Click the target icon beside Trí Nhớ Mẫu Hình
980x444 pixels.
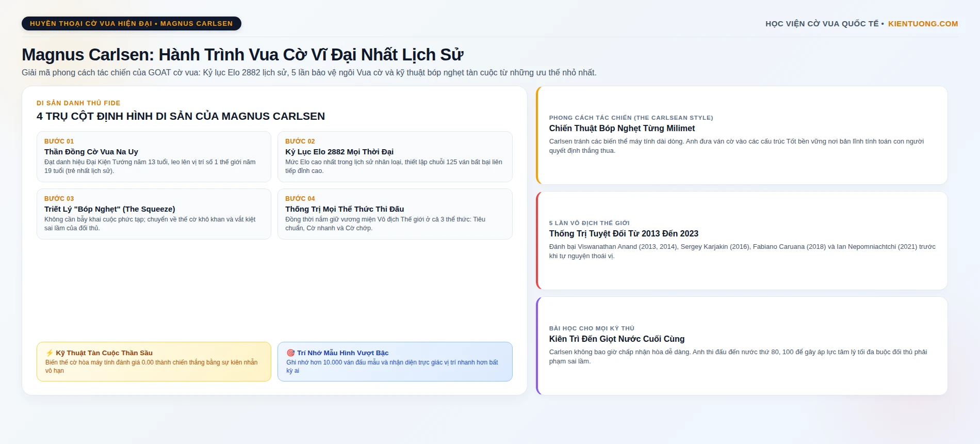(290, 353)
